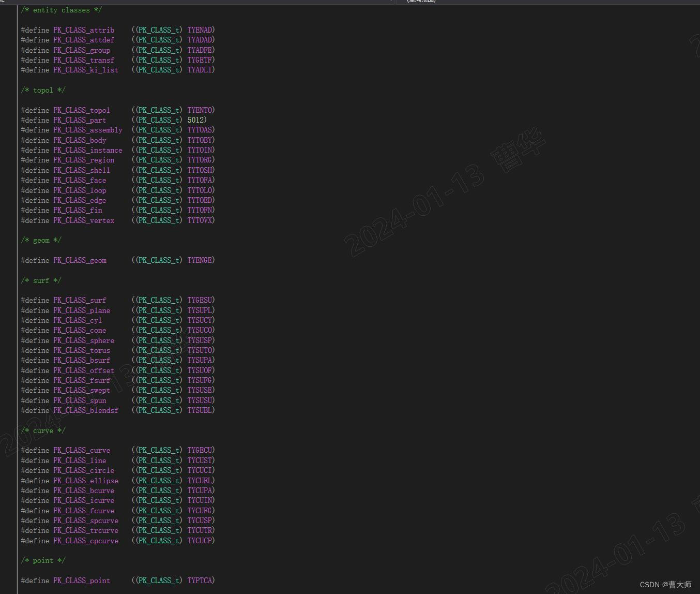Select the PK_CLASS_edge macro name
The width and height of the screenshot is (700, 594).
click(x=80, y=200)
